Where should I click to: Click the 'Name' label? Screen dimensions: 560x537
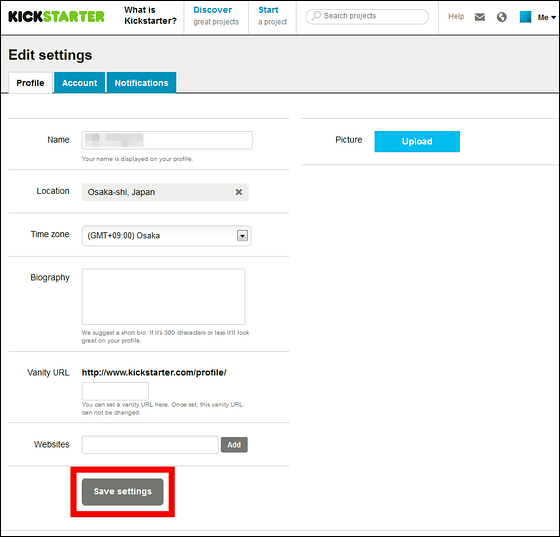(59, 140)
